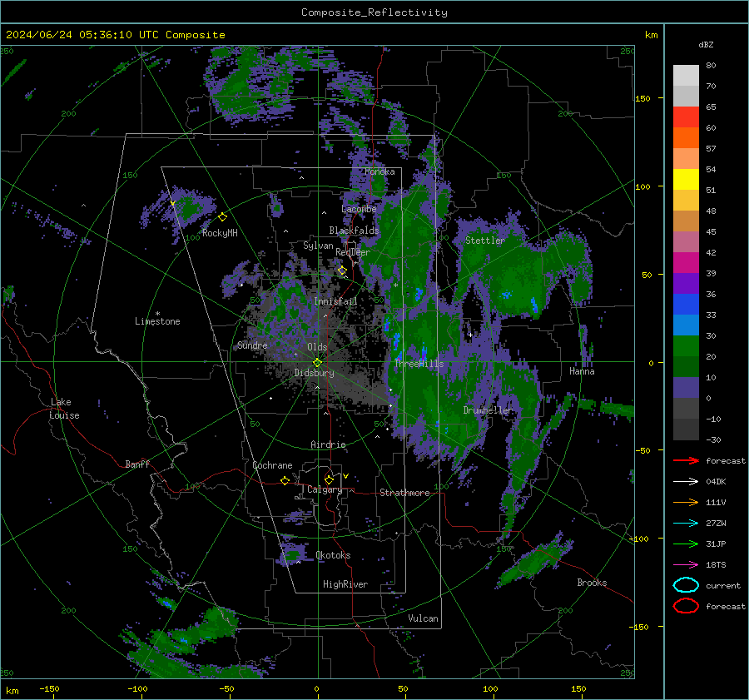Click the 80 value on dBZ scale
749x700 pixels.
point(711,66)
